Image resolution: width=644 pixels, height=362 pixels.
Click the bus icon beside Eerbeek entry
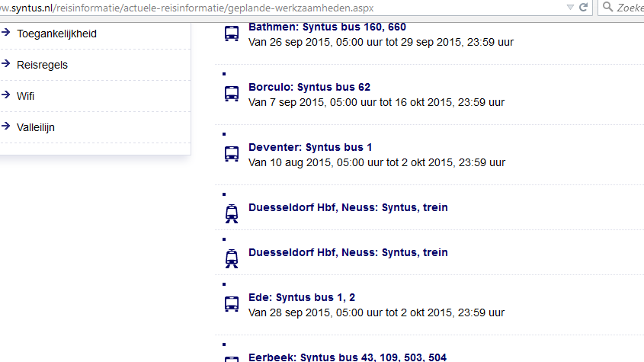[232, 359]
